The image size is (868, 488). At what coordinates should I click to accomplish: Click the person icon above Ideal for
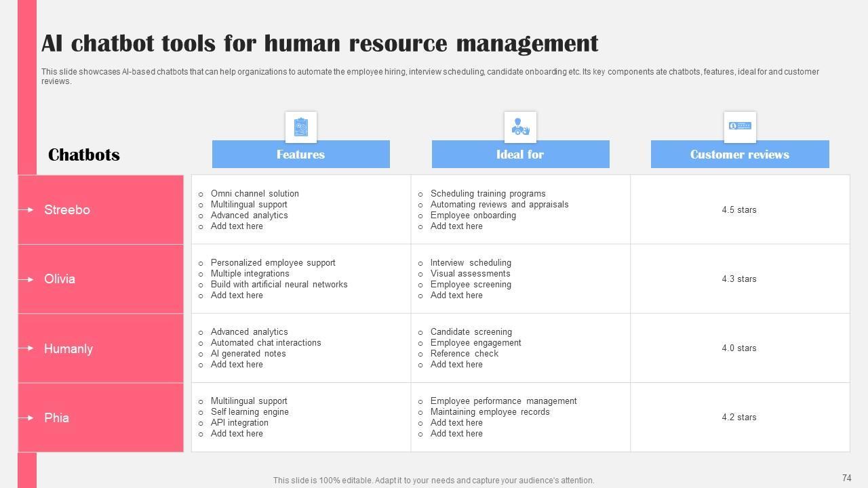(520, 127)
